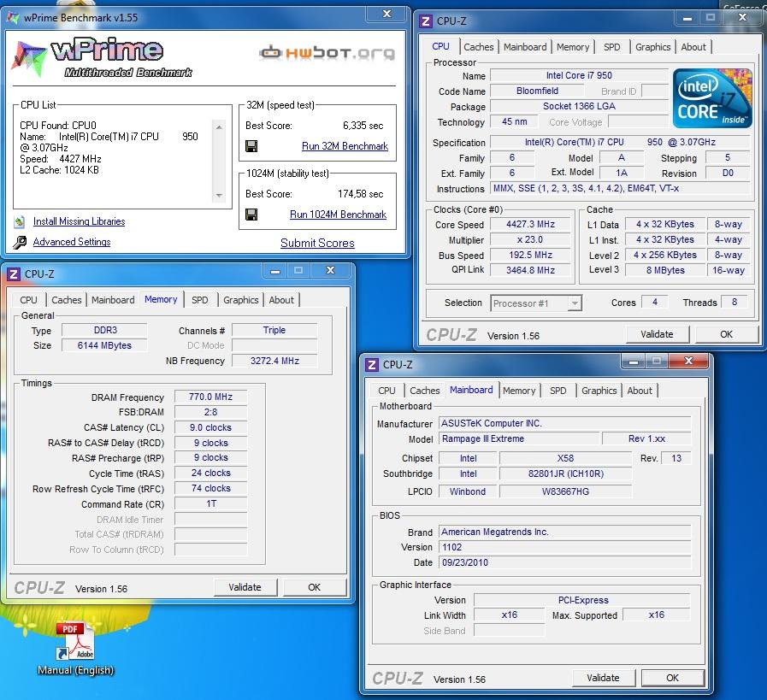Click the Command Rate value 1T
The height and width of the screenshot is (700, 767).
[211, 503]
